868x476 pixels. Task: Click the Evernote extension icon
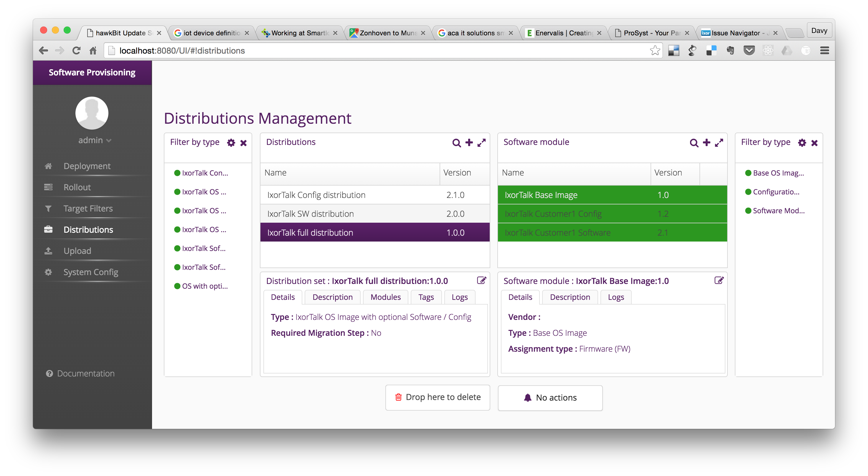730,51
